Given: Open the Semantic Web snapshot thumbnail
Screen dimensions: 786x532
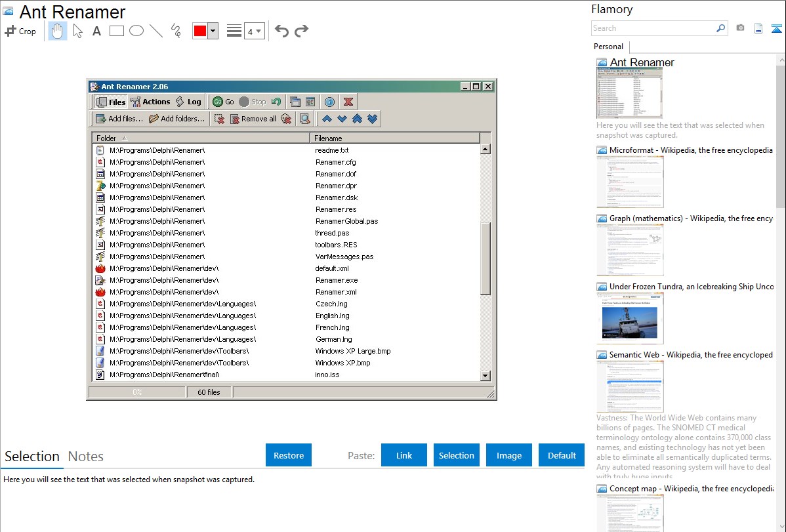Looking at the screenshot, I should 630,386.
